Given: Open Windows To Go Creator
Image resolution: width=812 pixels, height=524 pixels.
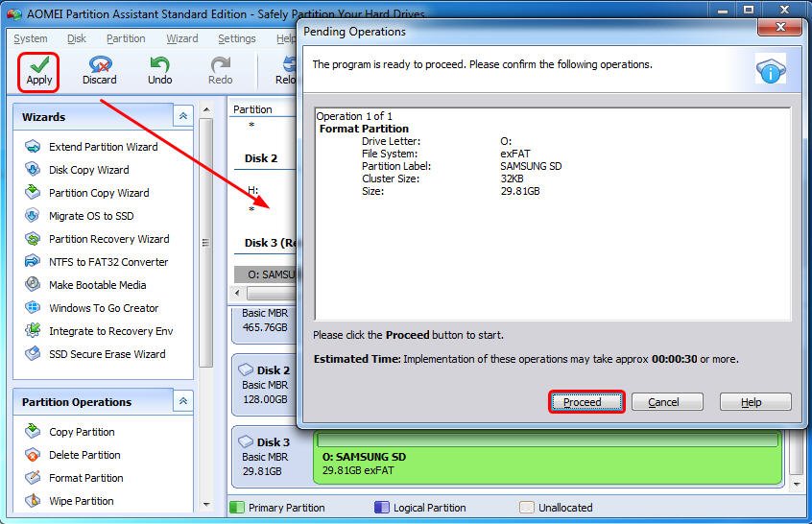Looking at the screenshot, I should pyautogui.click(x=104, y=308).
